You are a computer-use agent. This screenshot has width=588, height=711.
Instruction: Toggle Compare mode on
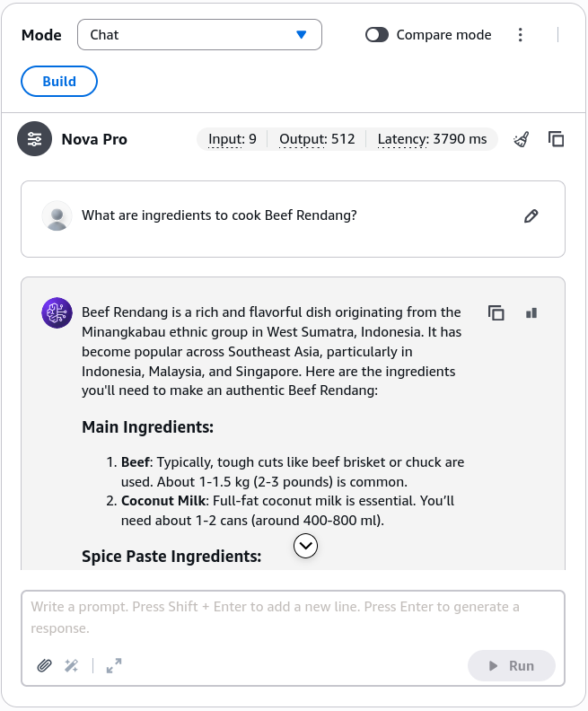pos(377,35)
